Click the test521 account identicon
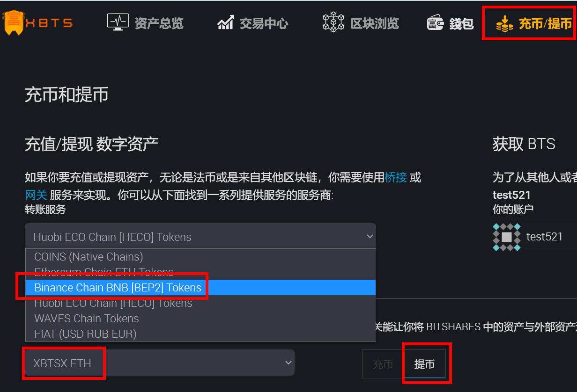 [507, 237]
